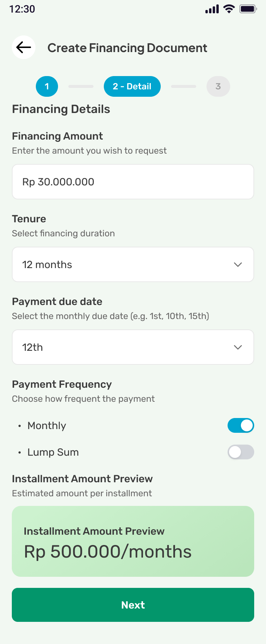Tap the Create Financing Document title
The image size is (266, 644).
click(127, 48)
